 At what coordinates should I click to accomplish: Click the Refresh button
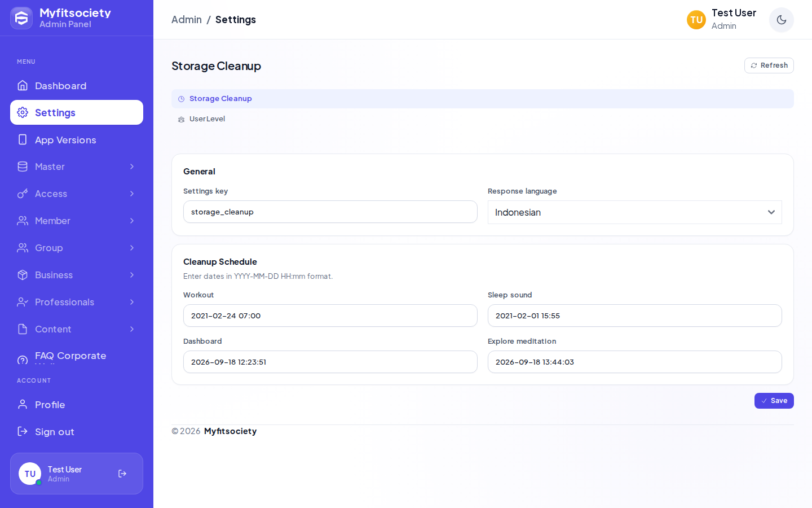pyautogui.click(x=769, y=65)
